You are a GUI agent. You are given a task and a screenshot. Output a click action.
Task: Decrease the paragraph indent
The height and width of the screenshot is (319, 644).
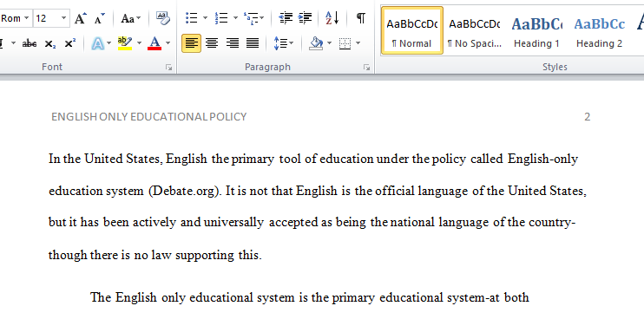pyautogui.click(x=286, y=18)
